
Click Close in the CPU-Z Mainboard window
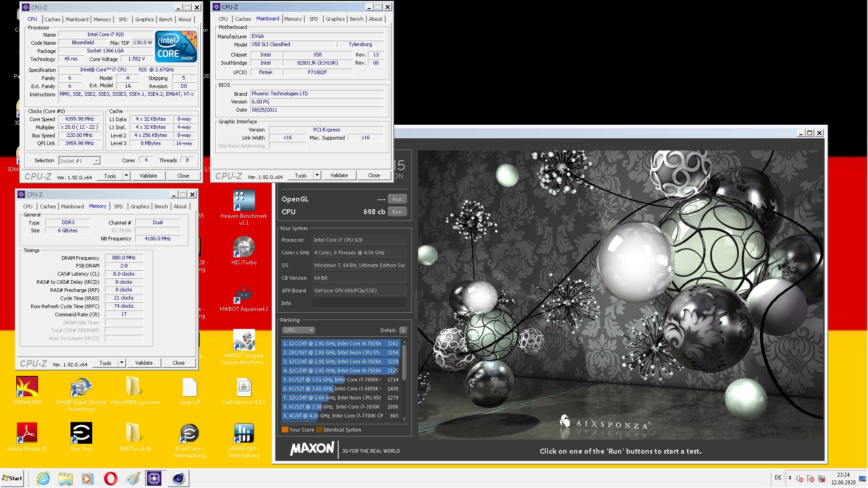pos(374,175)
